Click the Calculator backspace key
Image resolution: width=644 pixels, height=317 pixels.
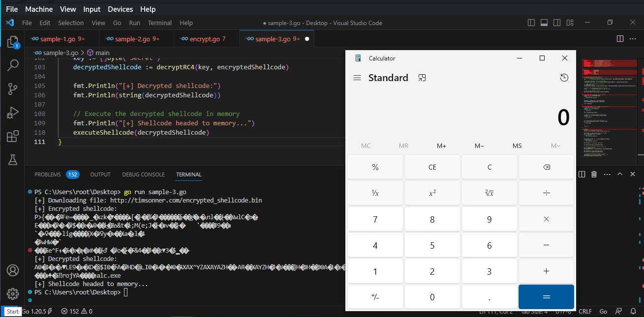click(546, 167)
